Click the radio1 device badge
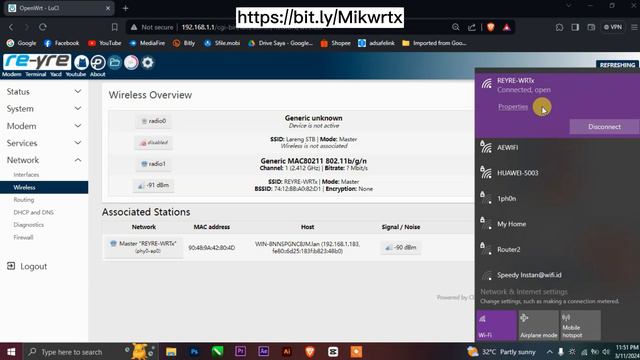This screenshot has height=360, width=640. (x=154, y=164)
